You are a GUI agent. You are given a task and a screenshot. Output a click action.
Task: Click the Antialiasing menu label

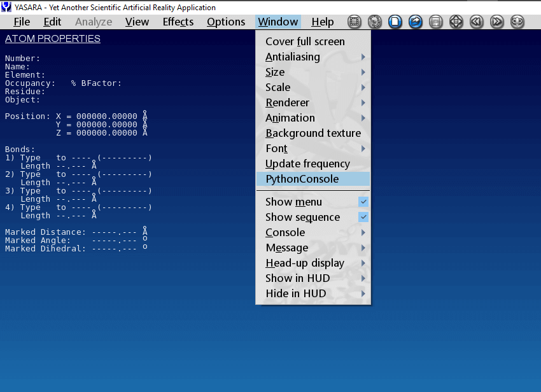[293, 57]
